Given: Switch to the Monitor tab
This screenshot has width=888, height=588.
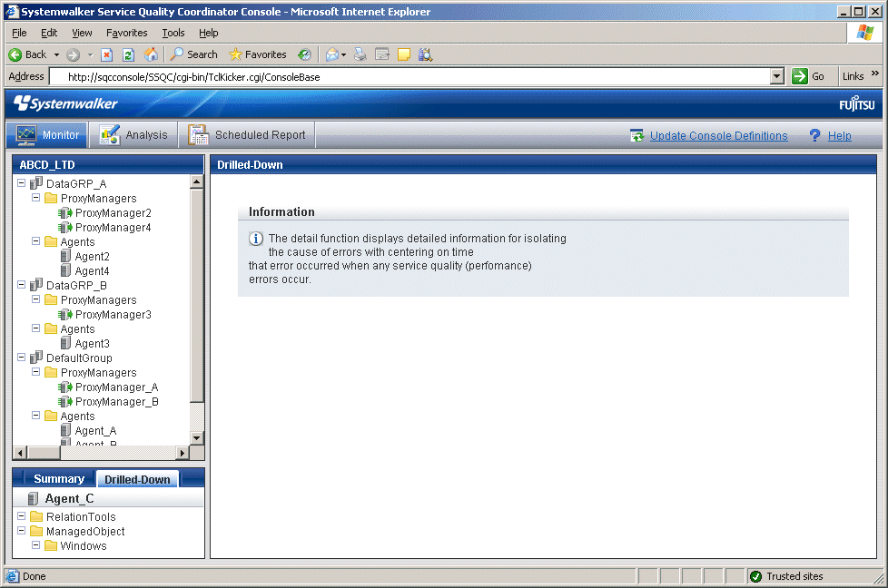Looking at the screenshot, I should 46,134.
